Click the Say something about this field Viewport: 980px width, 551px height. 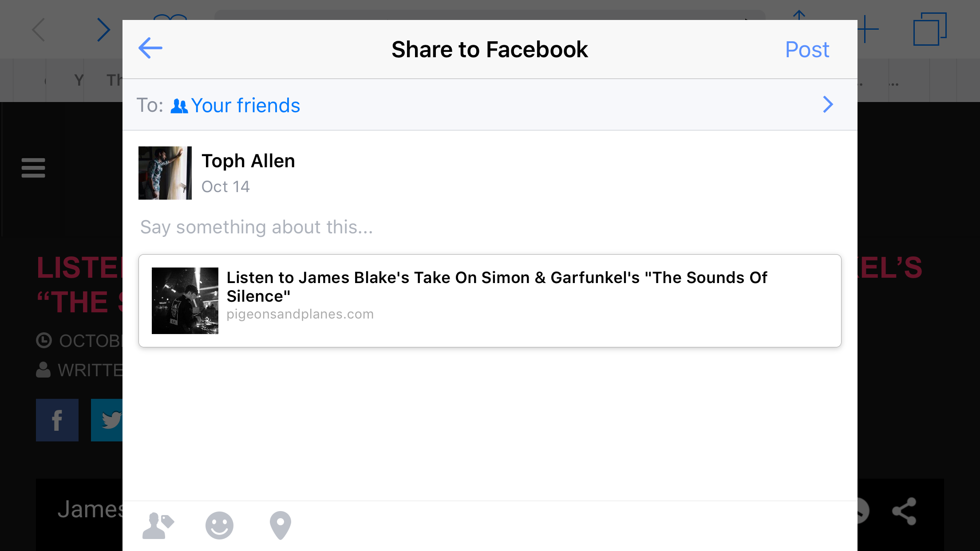pos(257,227)
